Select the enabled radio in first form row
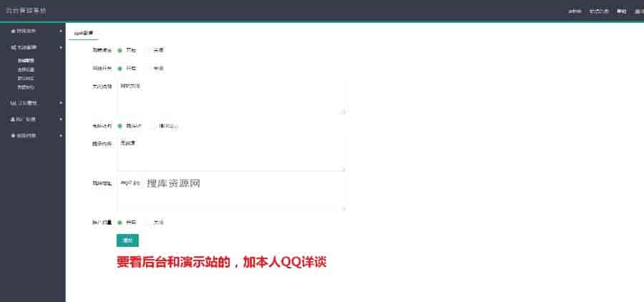The width and height of the screenshot is (644, 302). tap(120, 50)
